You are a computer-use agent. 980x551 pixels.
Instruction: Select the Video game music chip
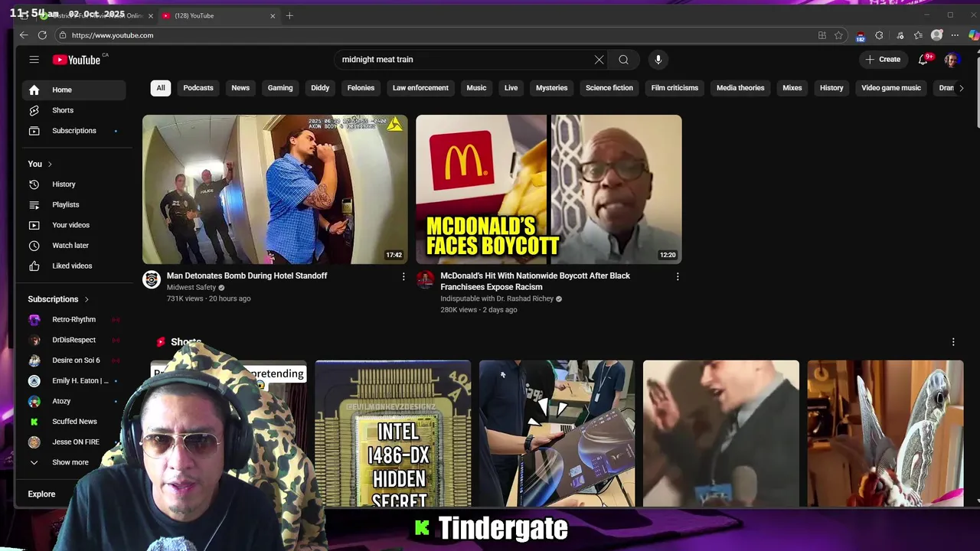click(891, 88)
